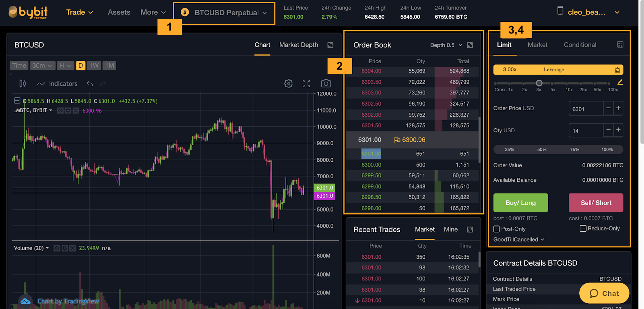The image size is (644, 309).
Task: Select the D daily timeframe
Action: click(80, 66)
